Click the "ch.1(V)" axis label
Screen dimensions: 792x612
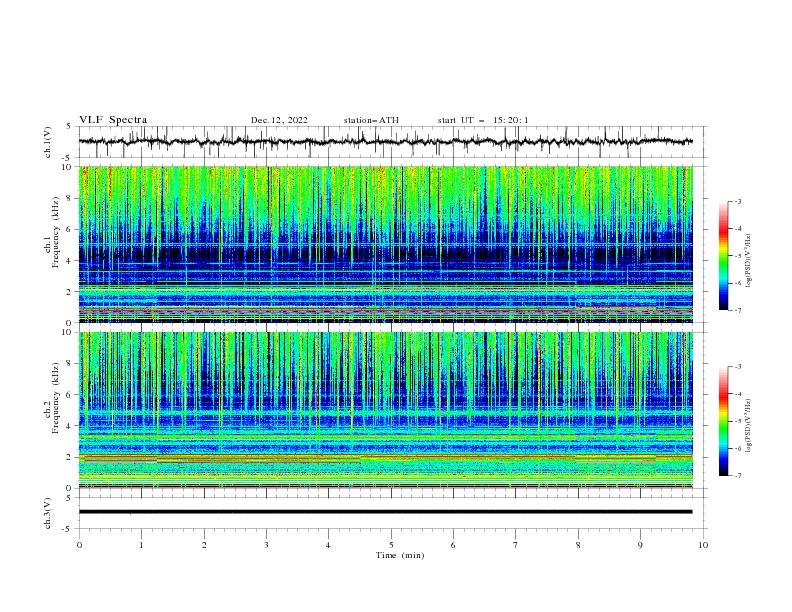coord(48,142)
